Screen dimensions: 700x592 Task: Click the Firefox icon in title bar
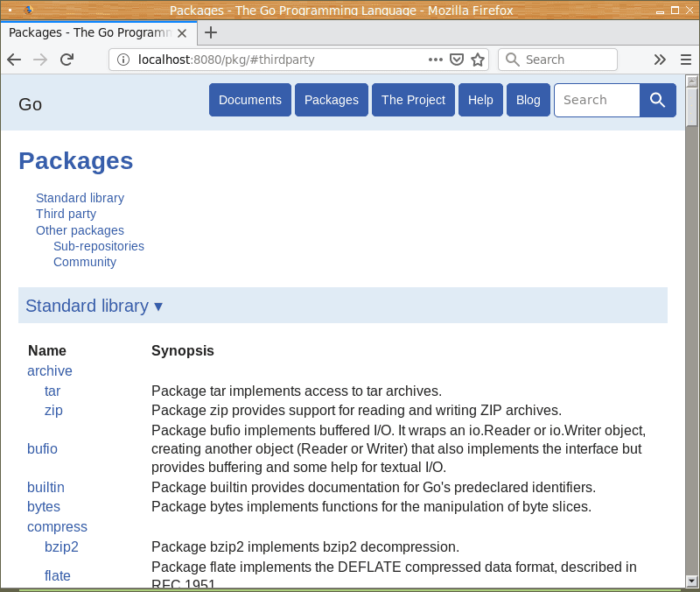point(29,10)
